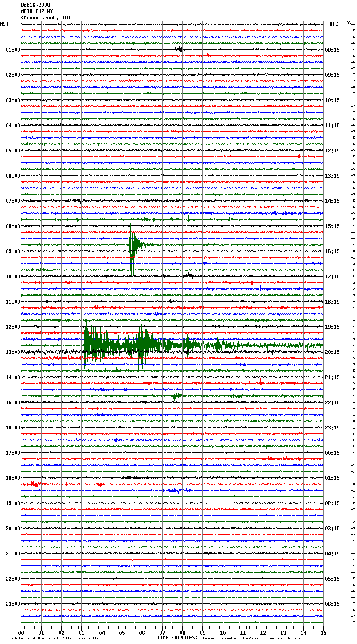Click the 06:15 UTC time label

tap(332, 604)
